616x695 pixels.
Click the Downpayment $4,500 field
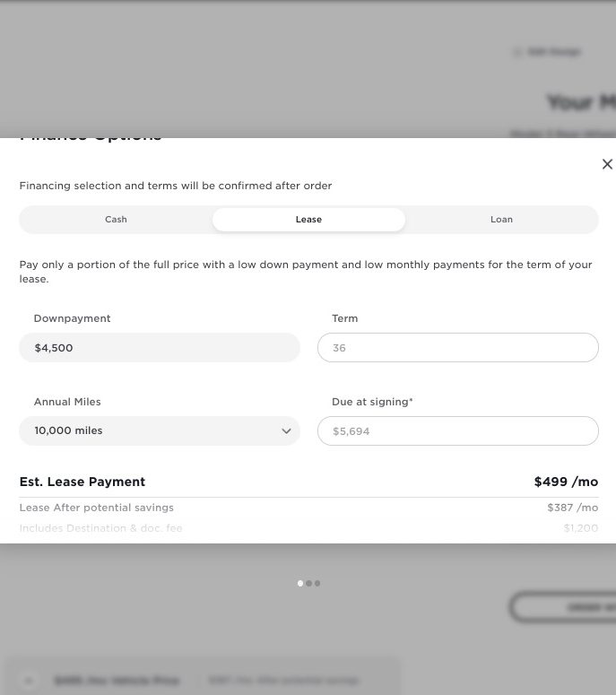pos(160,348)
